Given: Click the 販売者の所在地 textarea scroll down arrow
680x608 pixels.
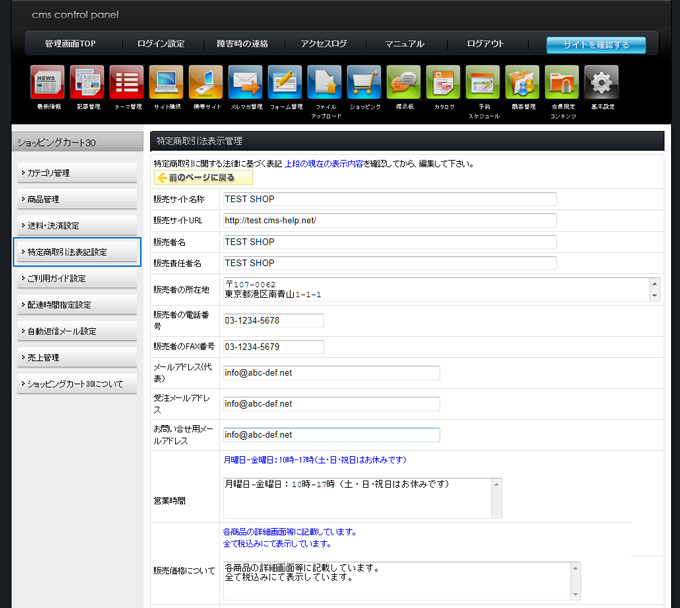Looking at the screenshot, I should coord(655,296).
